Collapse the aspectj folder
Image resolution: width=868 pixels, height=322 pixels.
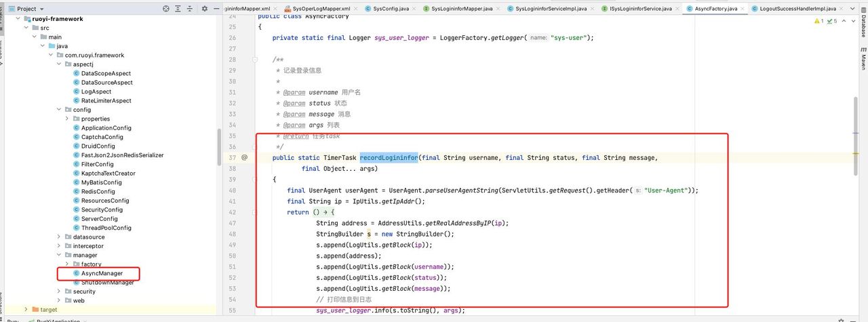[x=59, y=64]
